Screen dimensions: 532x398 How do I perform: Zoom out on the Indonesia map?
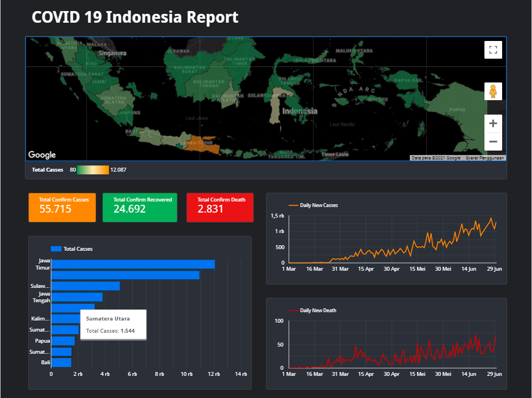[x=493, y=142]
